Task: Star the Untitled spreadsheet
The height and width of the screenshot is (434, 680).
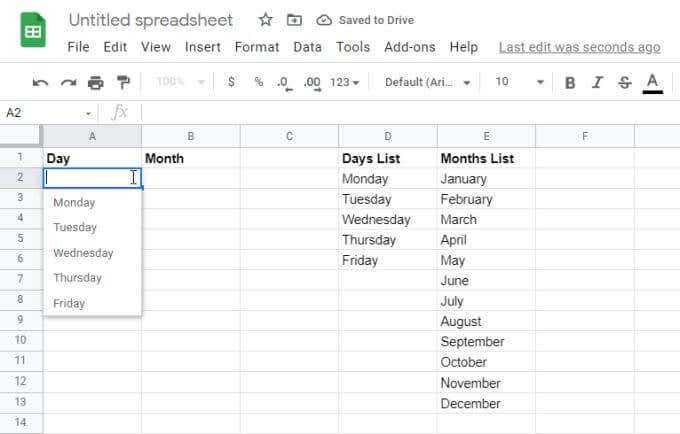Action: tap(265, 20)
